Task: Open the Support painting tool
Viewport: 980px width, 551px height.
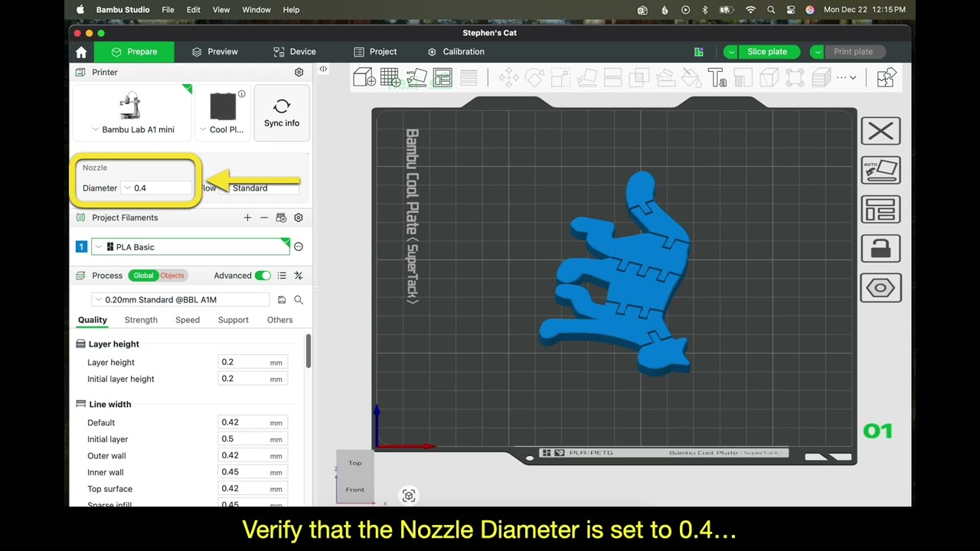Action: pyautogui.click(x=665, y=77)
